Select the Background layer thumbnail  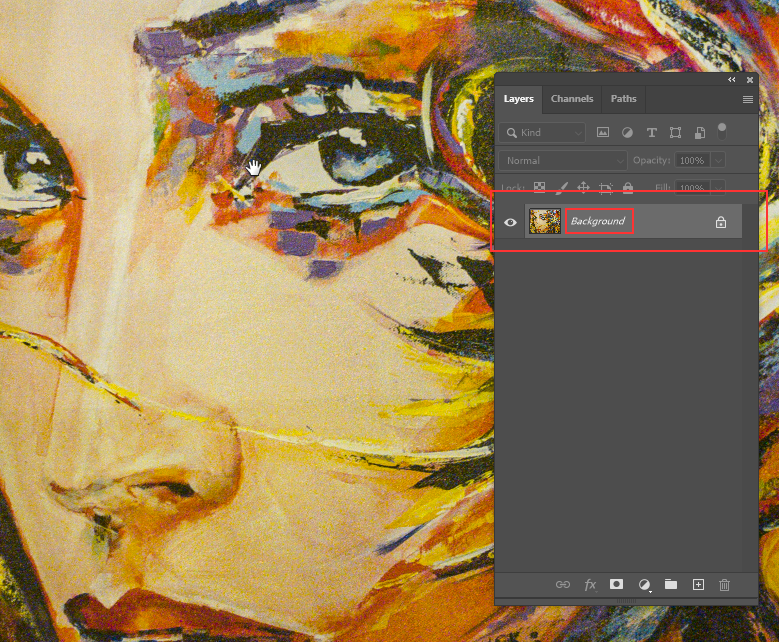[x=545, y=221]
